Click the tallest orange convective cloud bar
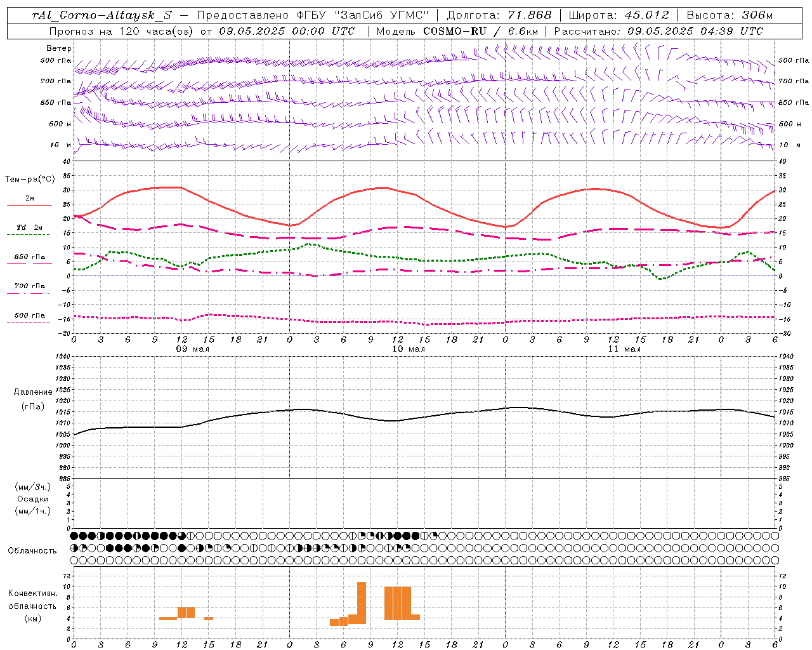The height and width of the screenshot is (650, 812). click(362, 602)
